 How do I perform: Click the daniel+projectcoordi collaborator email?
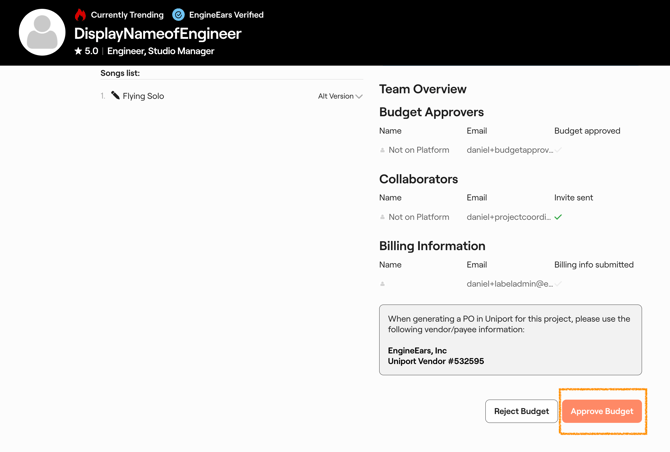click(x=508, y=217)
